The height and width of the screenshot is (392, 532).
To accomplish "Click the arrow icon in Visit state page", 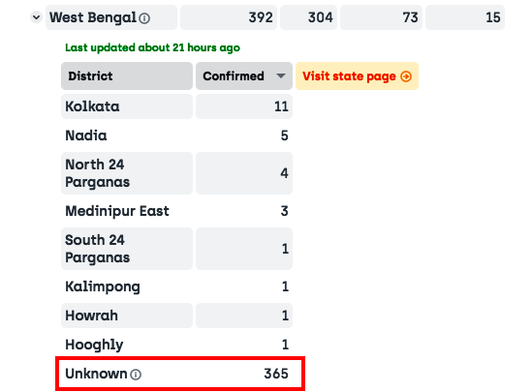I will [406, 76].
